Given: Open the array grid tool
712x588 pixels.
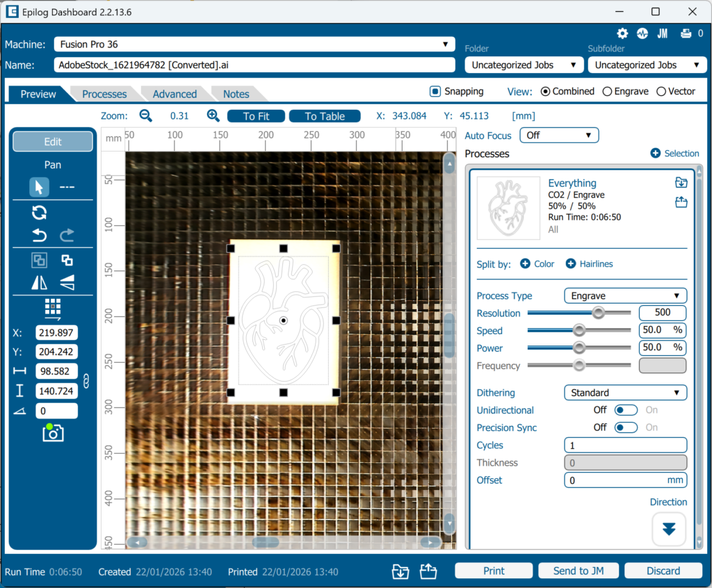Looking at the screenshot, I should click(53, 309).
